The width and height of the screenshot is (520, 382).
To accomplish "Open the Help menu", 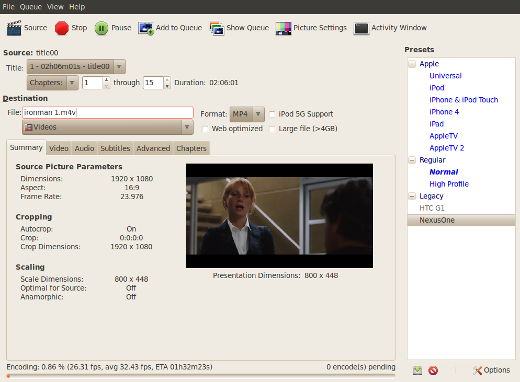I will point(77,7).
